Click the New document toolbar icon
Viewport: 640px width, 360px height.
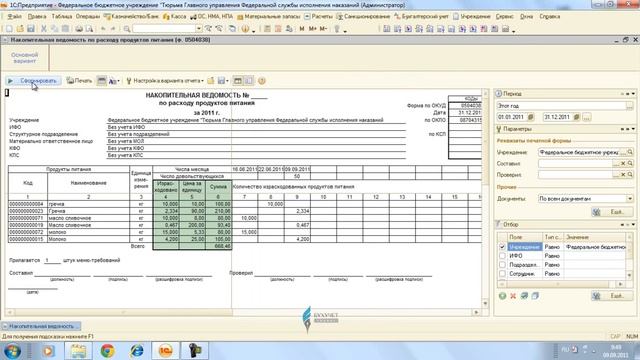[x=9, y=29]
